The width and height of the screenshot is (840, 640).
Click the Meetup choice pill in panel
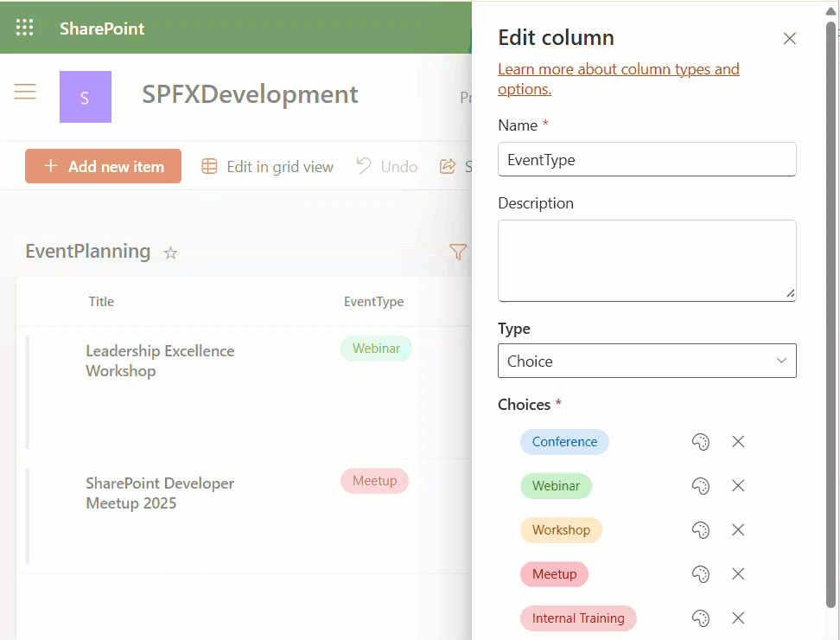pyautogui.click(x=555, y=574)
